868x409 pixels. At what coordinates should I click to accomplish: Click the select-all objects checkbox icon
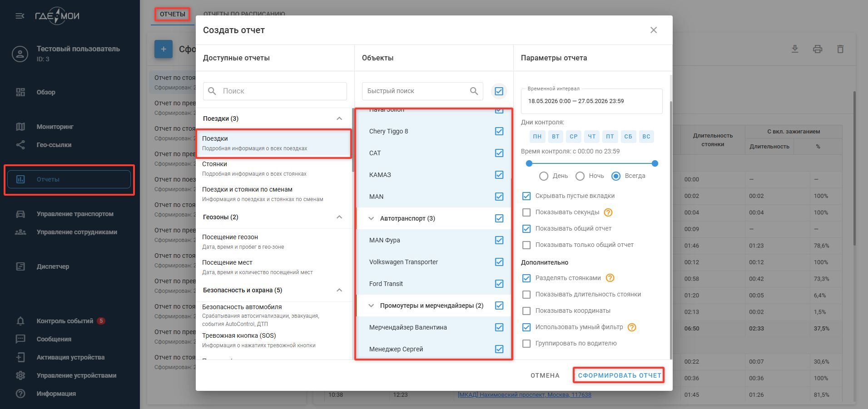(499, 91)
